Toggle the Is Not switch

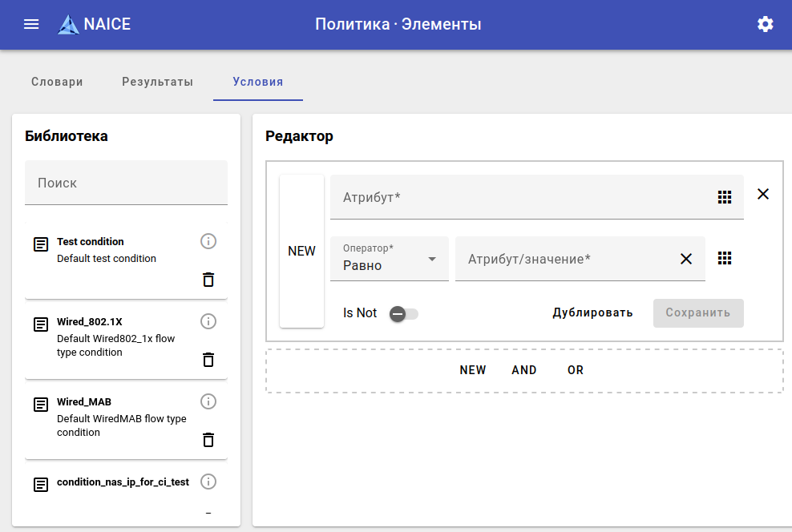click(x=403, y=313)
